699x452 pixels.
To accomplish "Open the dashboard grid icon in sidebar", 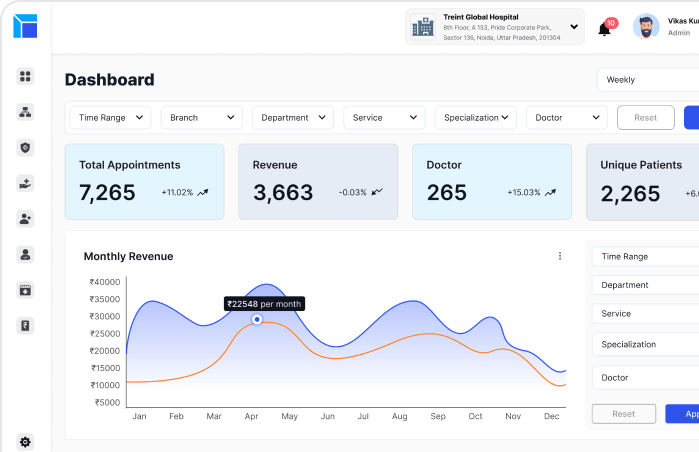I will 26,76.
